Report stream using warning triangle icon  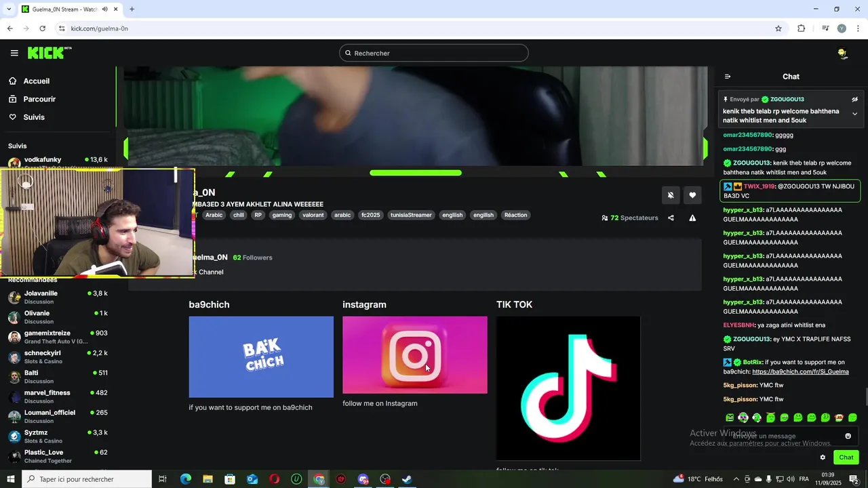pyautogui.click(x=692, y=218)
